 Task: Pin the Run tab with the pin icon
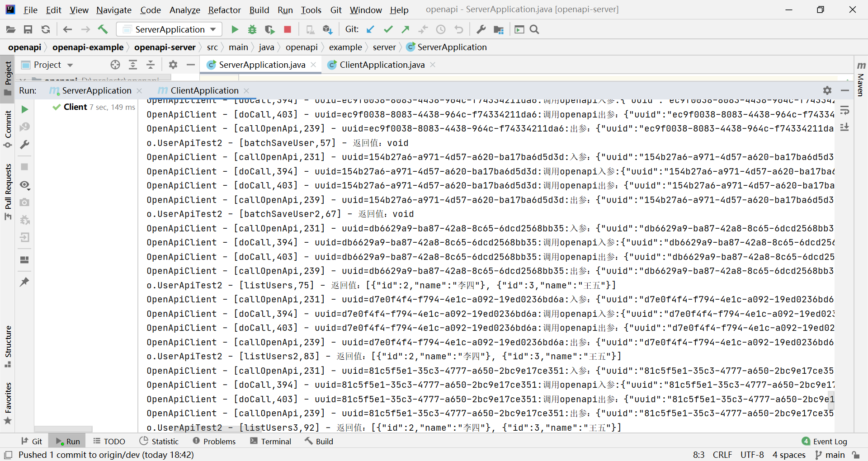coord(25,282)
